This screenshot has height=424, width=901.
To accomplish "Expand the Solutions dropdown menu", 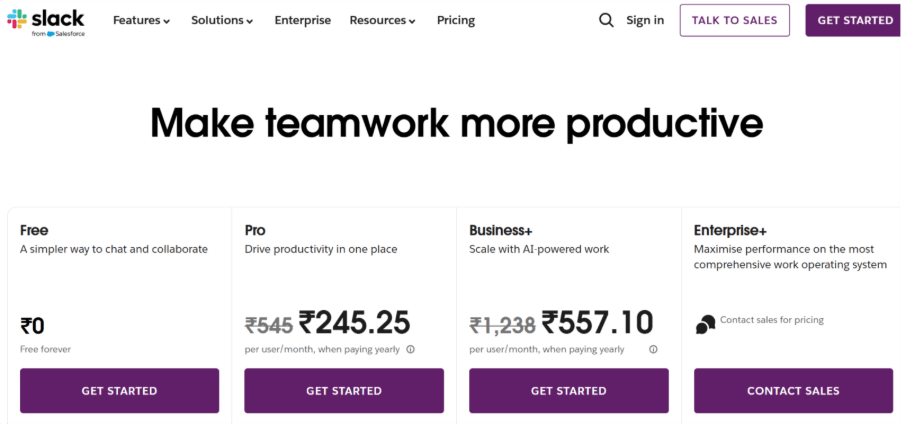I will pyautogui.click(x=222, y=20).
